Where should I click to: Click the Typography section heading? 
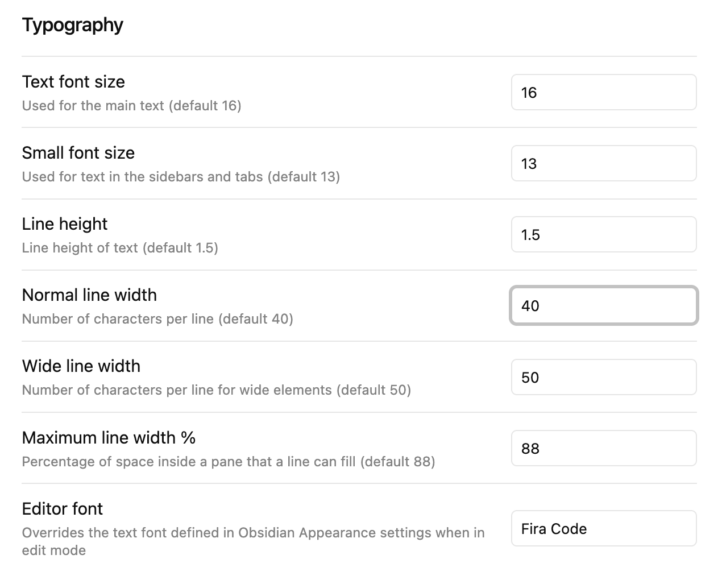coord(73,25)
